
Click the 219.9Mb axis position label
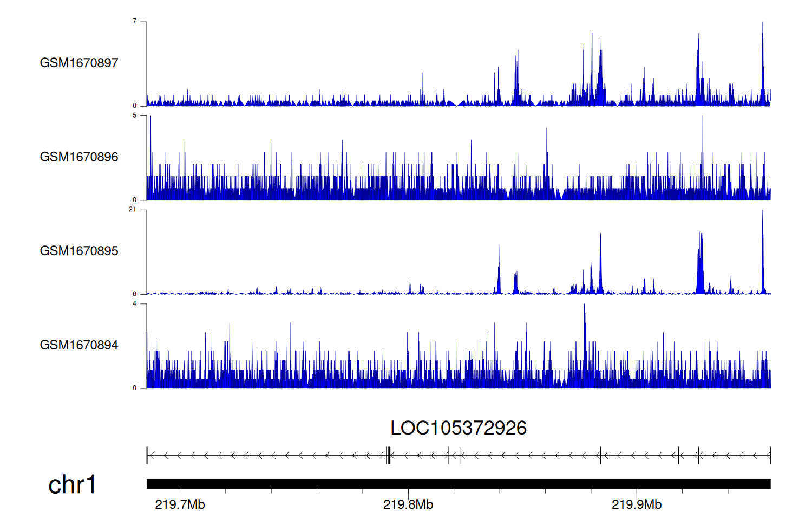tap(637, 504)
